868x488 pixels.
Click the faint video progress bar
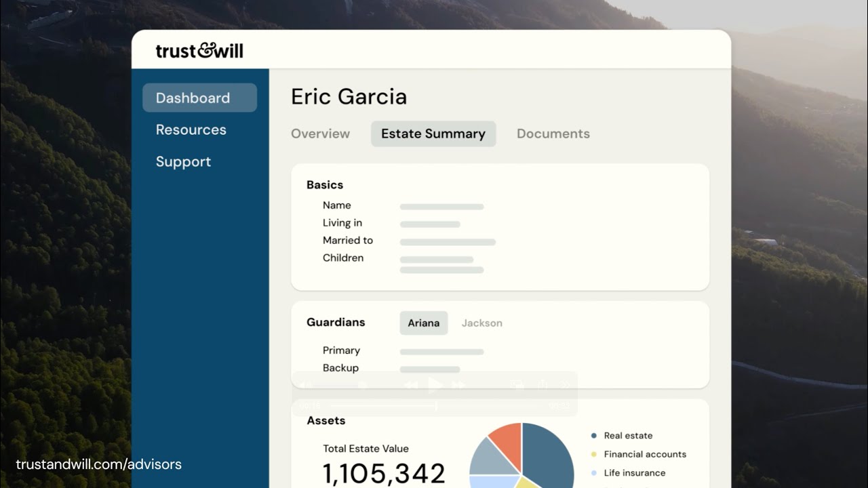coord(435,406)
